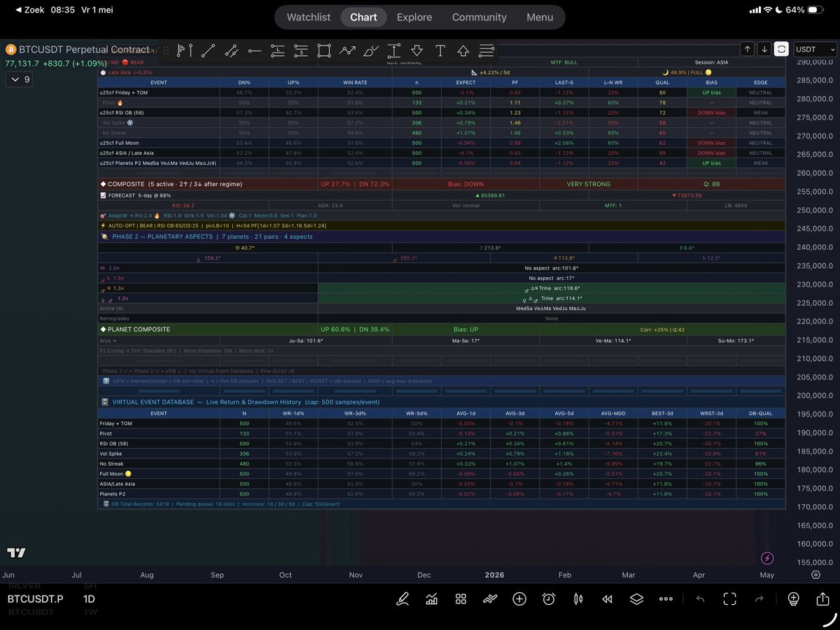Viewport: 840px width, 630px height.
Task: Switch to the Explore tab
Action: click(x=414, y=17)
